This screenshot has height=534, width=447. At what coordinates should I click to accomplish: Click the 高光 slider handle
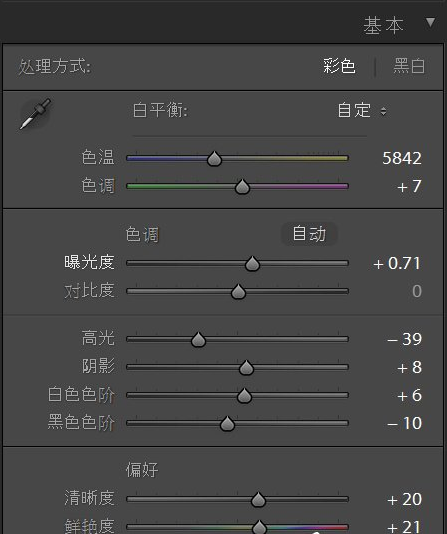(198, 340)
